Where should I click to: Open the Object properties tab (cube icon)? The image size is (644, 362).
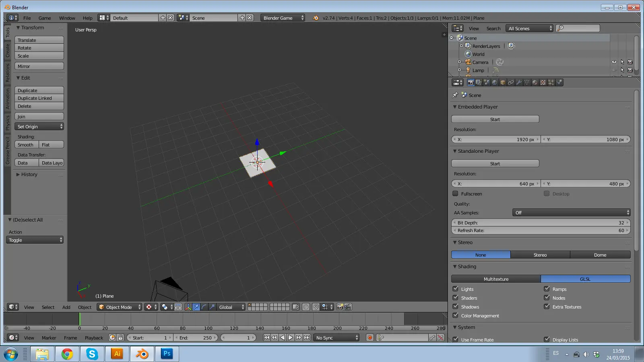tap(503, 82)
